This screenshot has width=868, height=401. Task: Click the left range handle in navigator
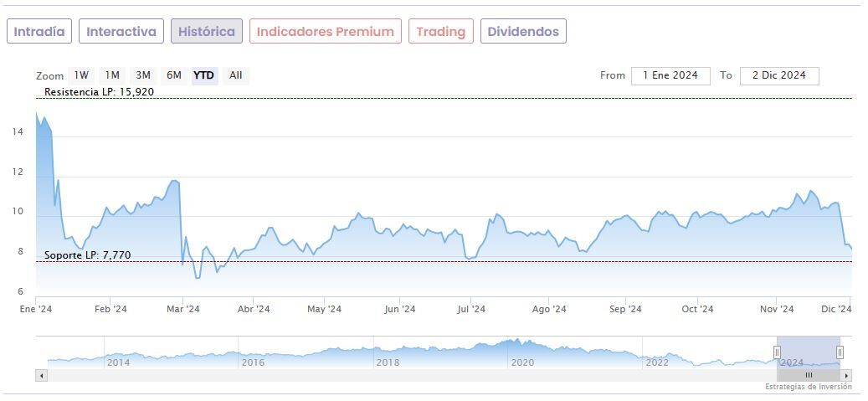[777, 352]
